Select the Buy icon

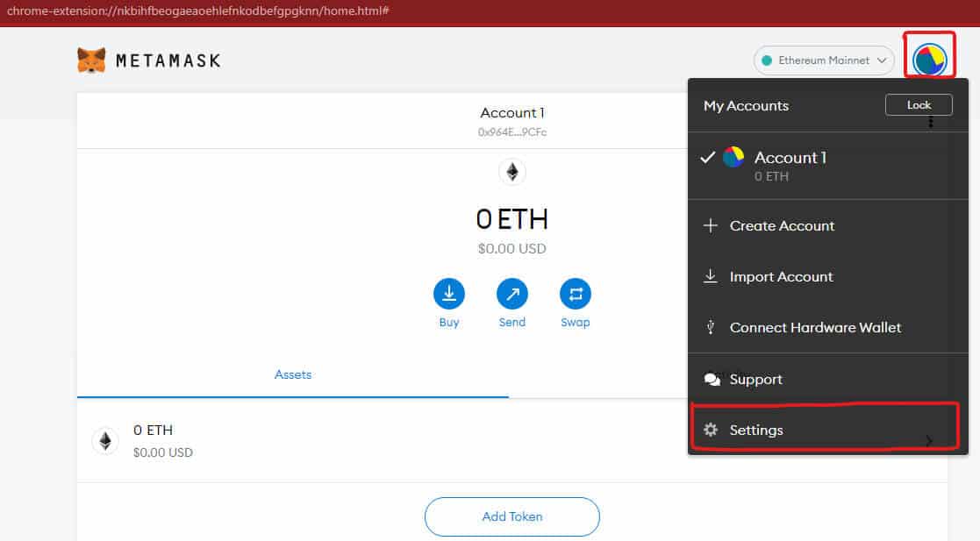[448, 295]
